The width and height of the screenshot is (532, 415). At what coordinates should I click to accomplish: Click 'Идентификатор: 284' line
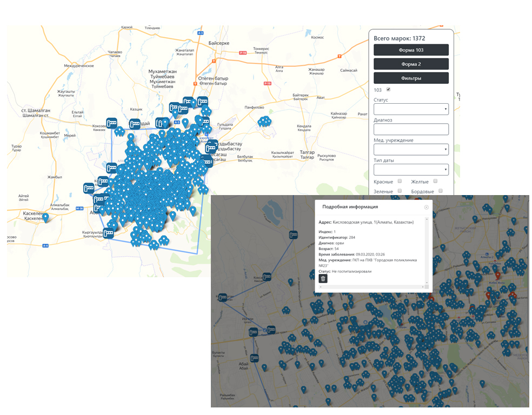click(x=337, y=237)
